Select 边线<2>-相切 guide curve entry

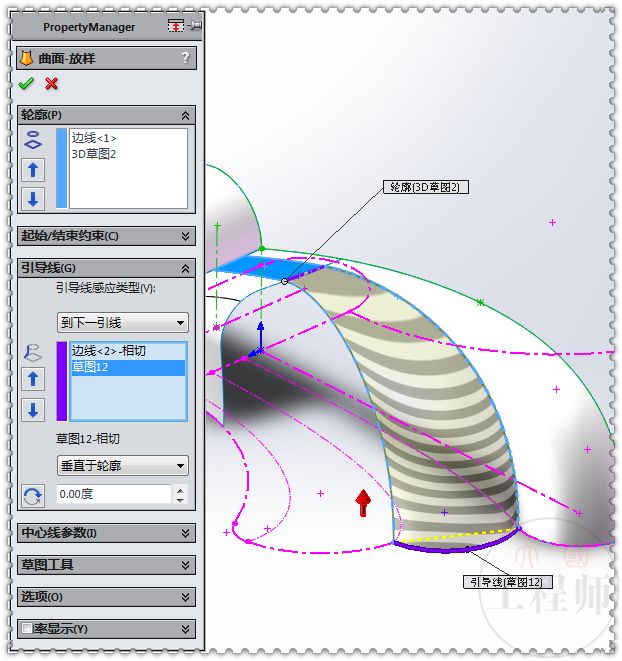pos(108,351)
